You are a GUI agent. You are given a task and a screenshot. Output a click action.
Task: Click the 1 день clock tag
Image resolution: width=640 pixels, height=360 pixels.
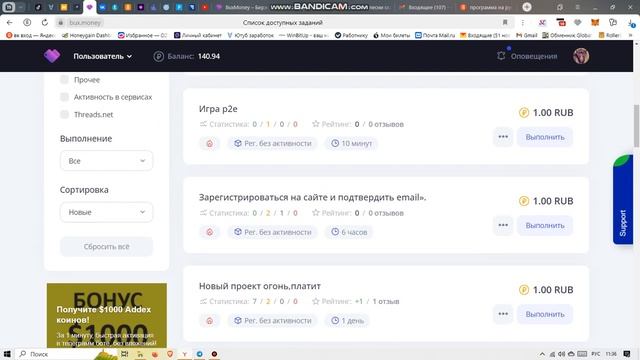[347, 321]
